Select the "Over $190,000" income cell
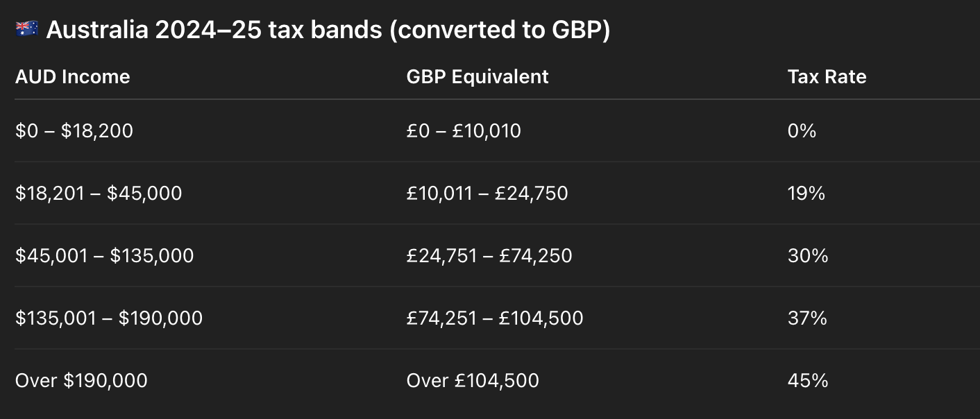The height and width of the screenshot is (419, 980). pos(81,380)
